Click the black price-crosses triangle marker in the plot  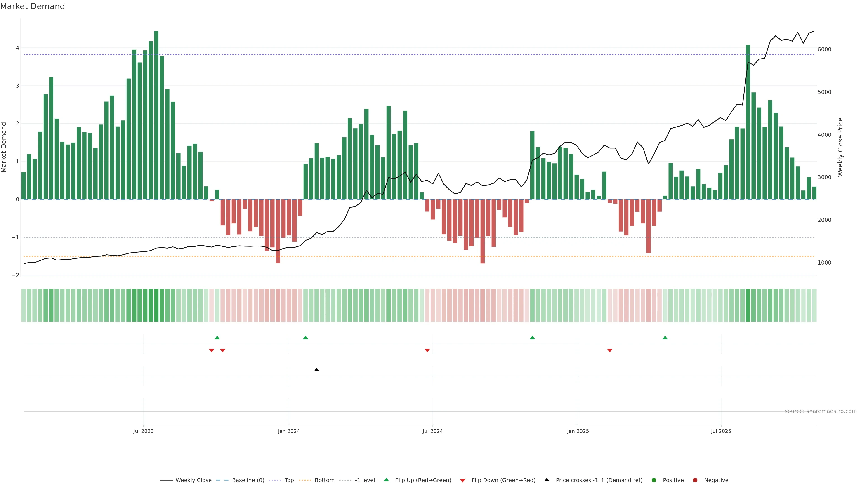click(316, 370)
